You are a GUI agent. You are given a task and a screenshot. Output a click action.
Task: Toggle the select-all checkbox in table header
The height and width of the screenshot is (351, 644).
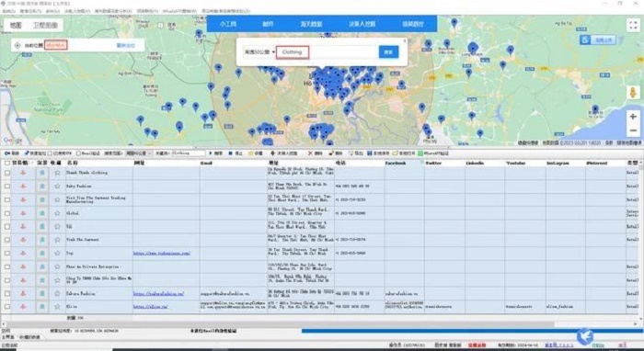[7, 163]
